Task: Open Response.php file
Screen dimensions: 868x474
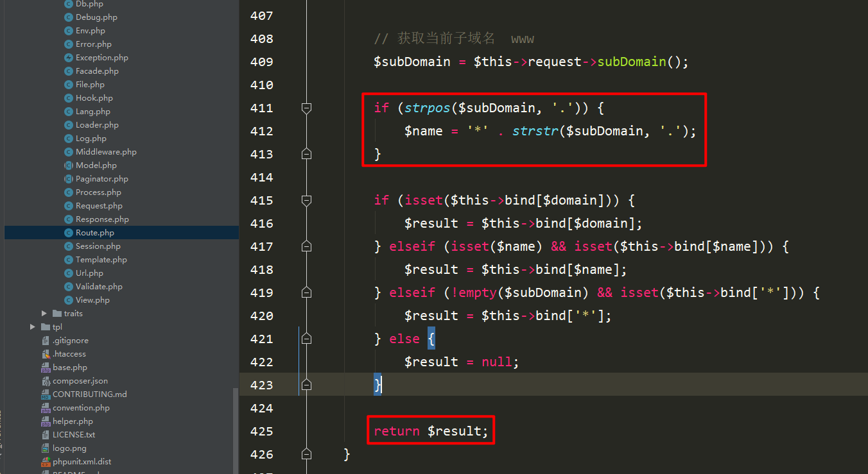Action: [102, 219]
